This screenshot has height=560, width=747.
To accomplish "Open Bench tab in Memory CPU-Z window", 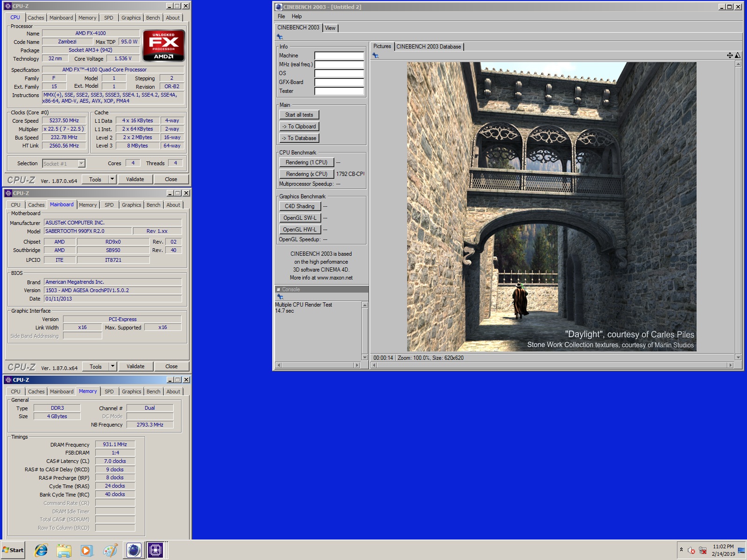I will pos(154,392).
